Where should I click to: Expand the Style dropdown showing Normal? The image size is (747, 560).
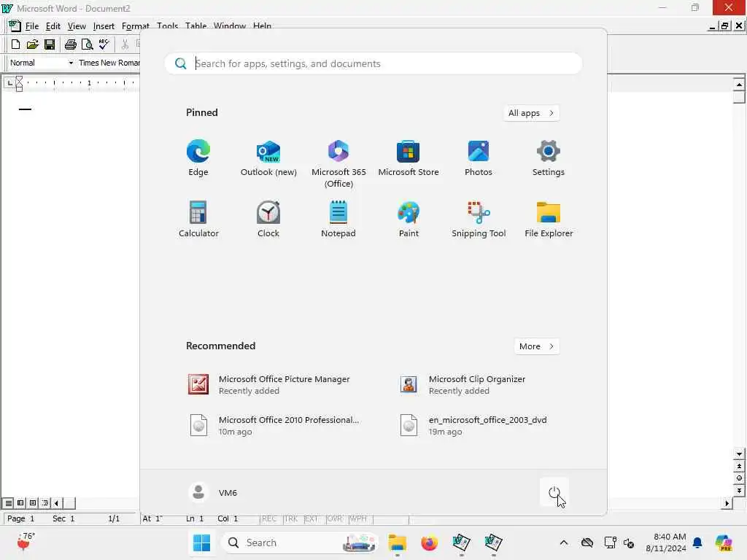pos(71,63)
